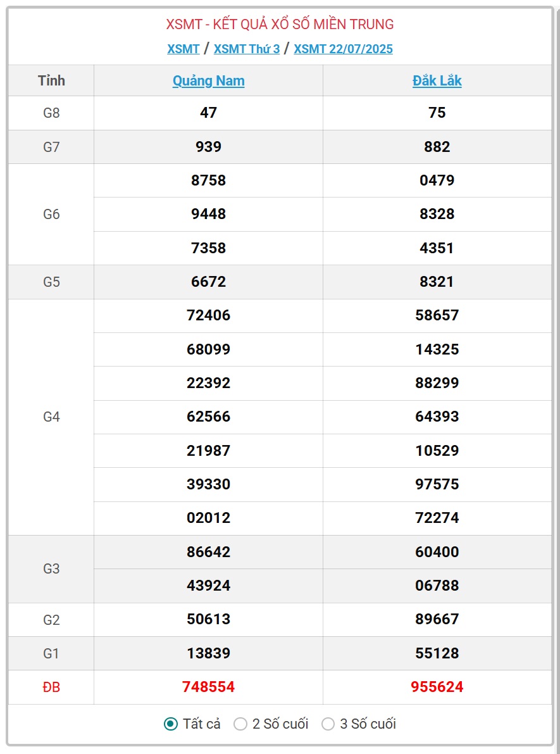Click Quảng Nam special prize 748554

point(209,687)
